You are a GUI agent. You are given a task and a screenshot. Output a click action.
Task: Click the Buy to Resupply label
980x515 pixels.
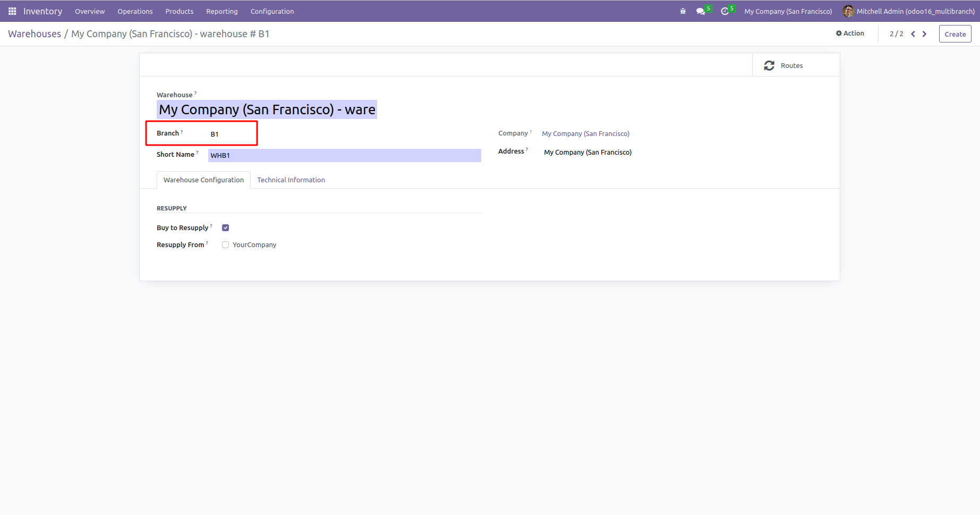pos(182,228)
